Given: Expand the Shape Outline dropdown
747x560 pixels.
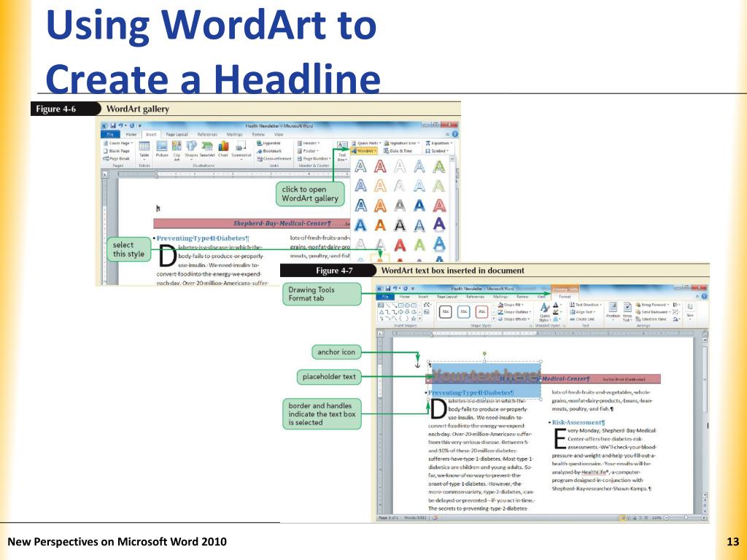Looking at the screenshot, I should pyautogui.click(x=514, y=312).
